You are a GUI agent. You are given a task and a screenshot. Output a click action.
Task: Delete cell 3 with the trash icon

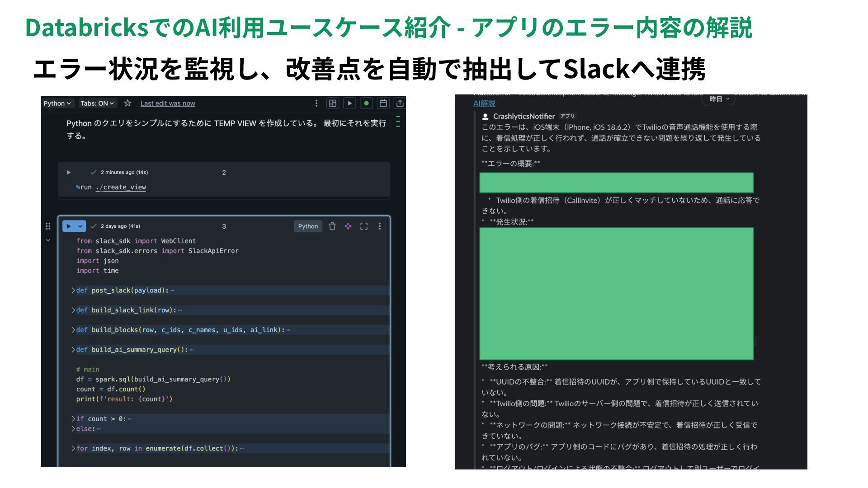click(x=332, y=226)
